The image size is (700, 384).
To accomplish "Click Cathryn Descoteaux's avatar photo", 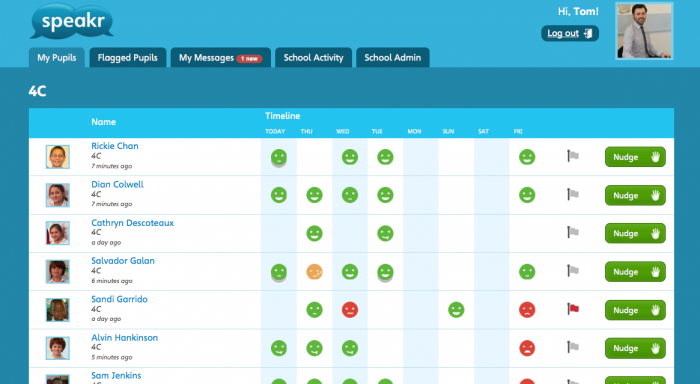I will tap(58, 233).
